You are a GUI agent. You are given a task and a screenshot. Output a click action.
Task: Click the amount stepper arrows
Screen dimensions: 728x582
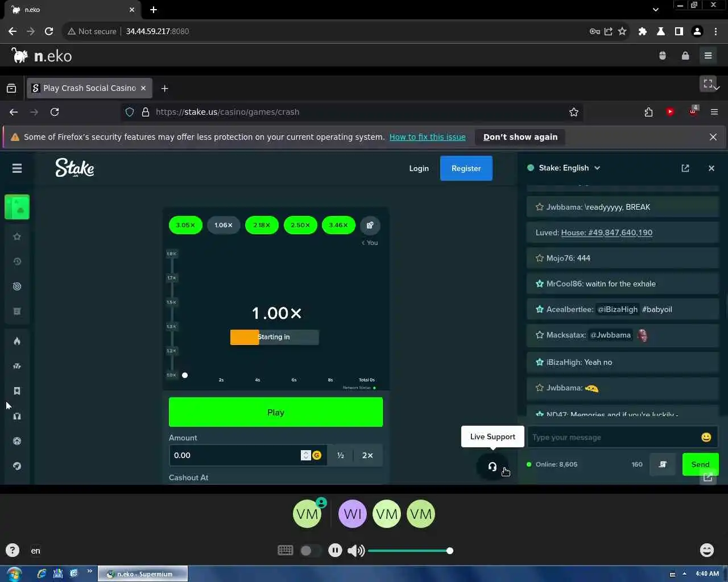[306, 455]
